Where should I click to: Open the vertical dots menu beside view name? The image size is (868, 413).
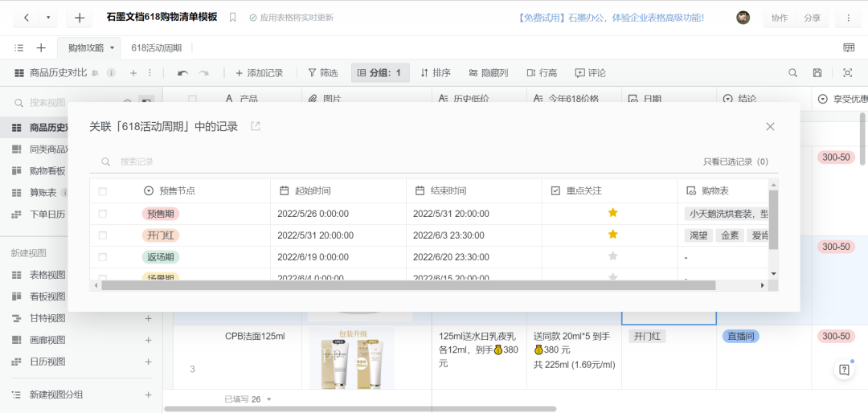coord(149,72)
